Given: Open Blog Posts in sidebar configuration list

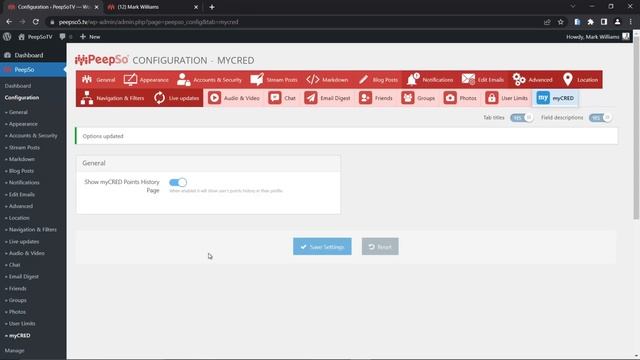Looking at the screenshot, I should click(20, 171).
